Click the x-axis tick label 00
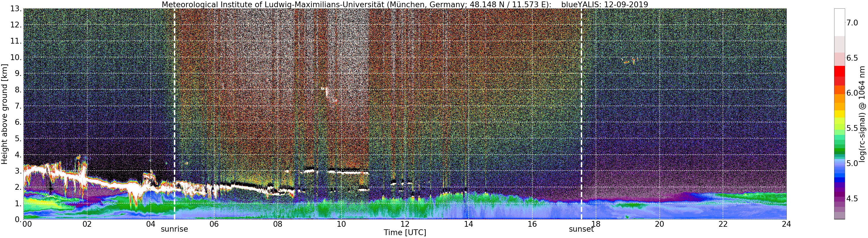Viewport: 868px width, 238px height. point(27,224)
